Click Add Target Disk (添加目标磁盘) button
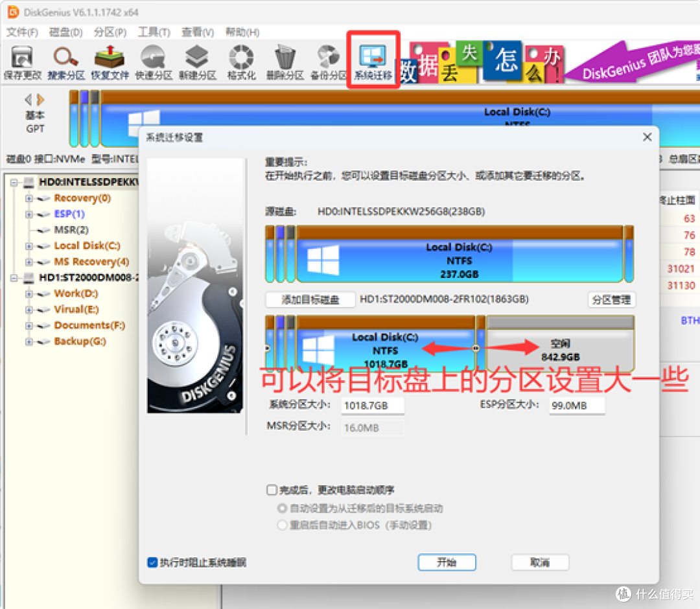700x609 pixels. (310, 300)
